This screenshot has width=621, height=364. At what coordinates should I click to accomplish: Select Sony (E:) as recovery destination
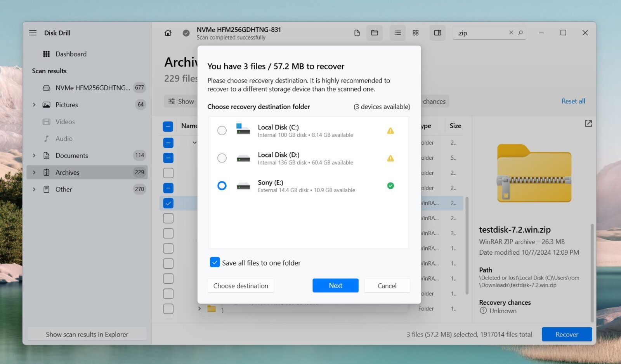[x=222, y=186]
